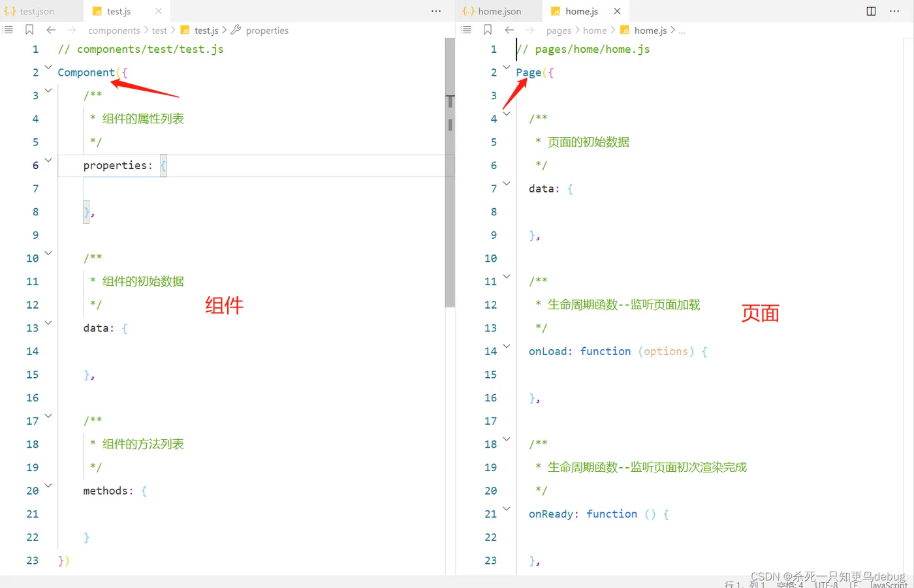The width and height of the screenshot is (914, 588).
Task: Collapse data block at line 13 in test.js
Action: click(48, 323)
